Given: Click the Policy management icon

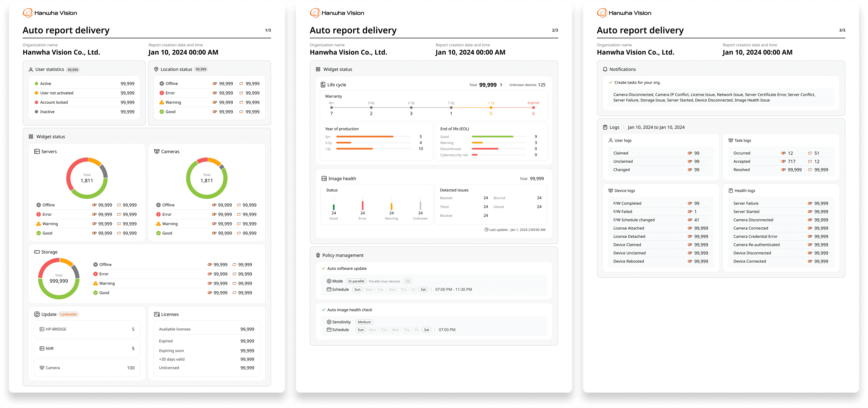Looking at the screenshot, I should pyautogui.click(x=318, y=255).
